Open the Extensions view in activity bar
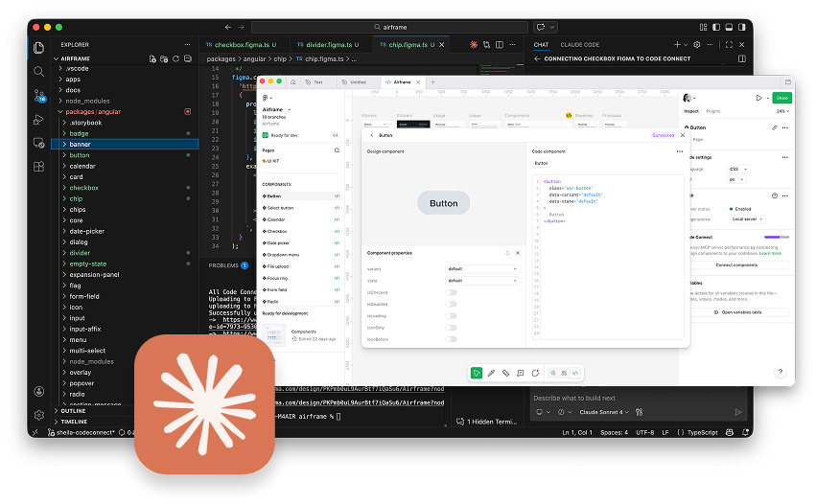The height and width of the screenshot is (504, 816). [x=39, y=166]
